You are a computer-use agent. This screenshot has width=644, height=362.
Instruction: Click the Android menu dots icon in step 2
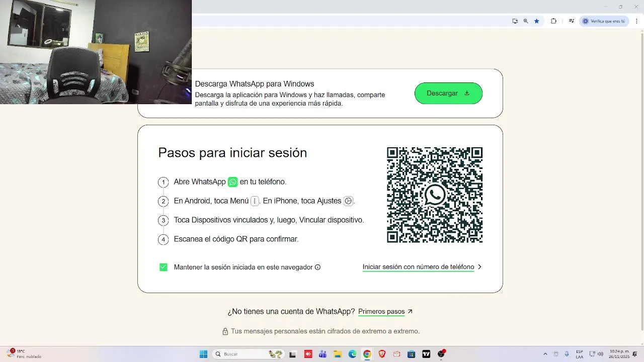(255, 201)
